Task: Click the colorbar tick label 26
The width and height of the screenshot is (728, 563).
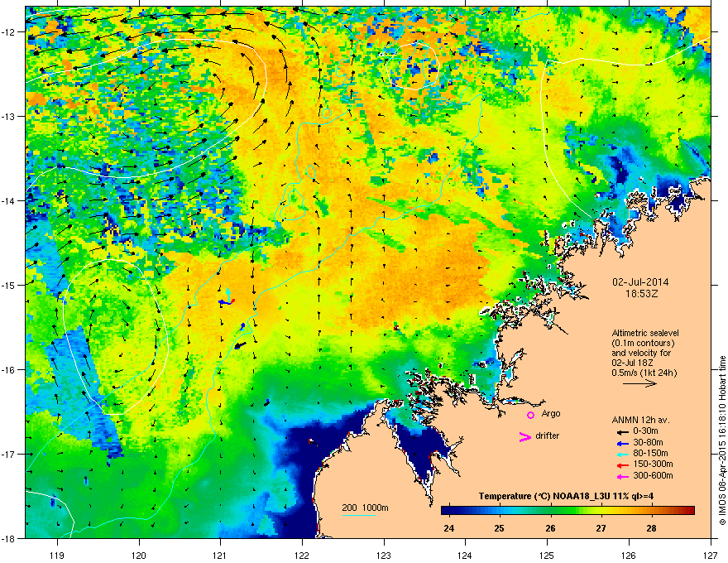Action: click(x=550, y=528)
